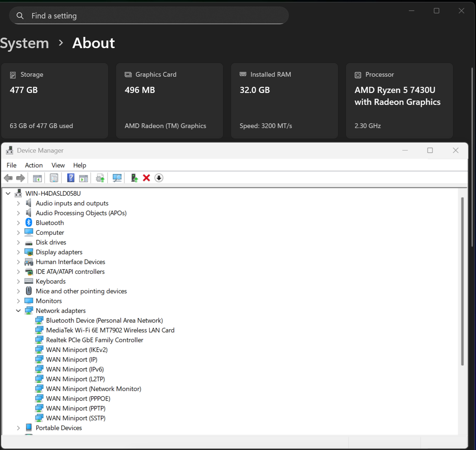Screen dimensions: 476x450
Task: Select MediaTek Wi-Fi 6E MT7902 Wireless LAN Card
Action: 110,330
